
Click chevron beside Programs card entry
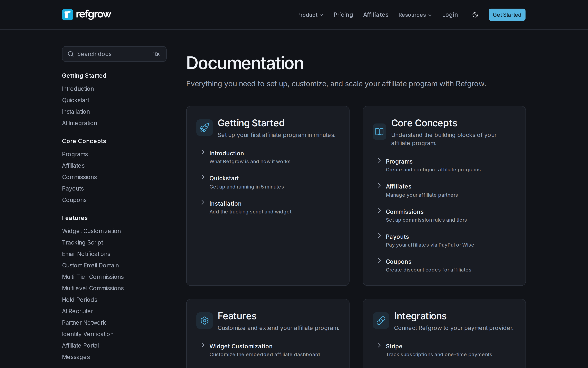pyautogui.click(x=379, y=160)
